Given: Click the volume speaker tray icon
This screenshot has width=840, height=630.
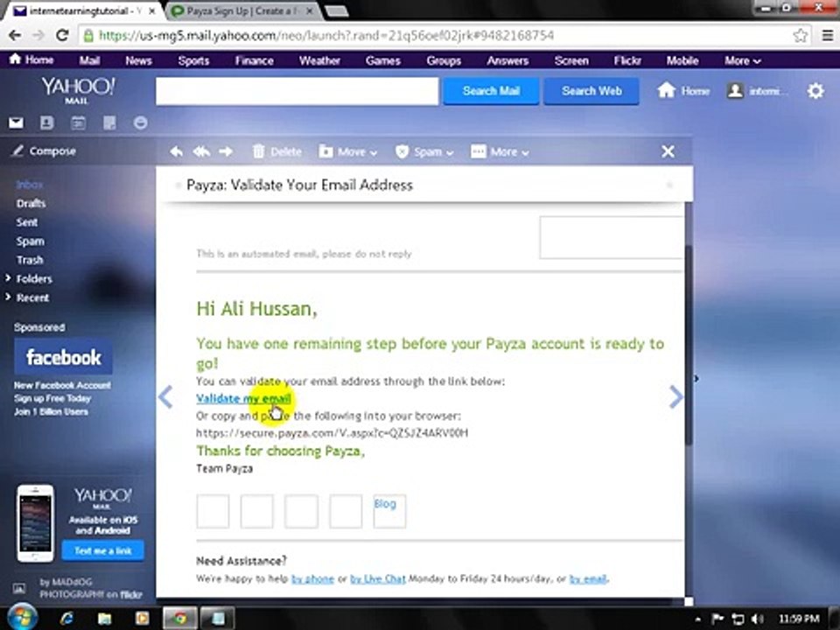Looking at the screenshot, I should point(758,619).
